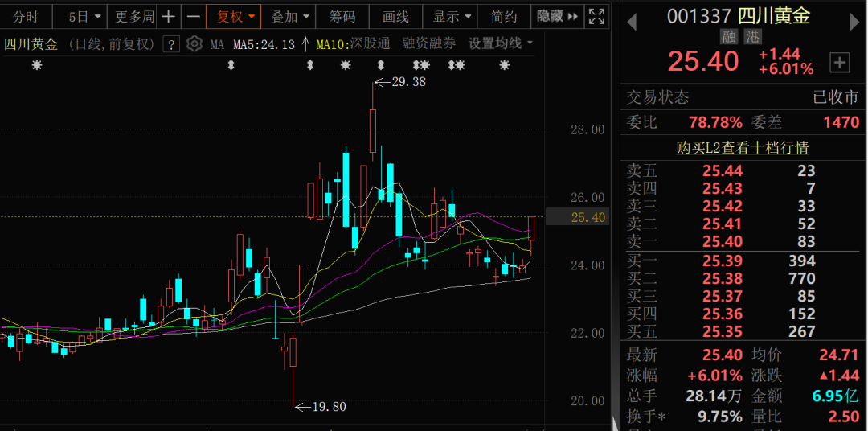Toggle fullscreen chart view icon
Viewport: 868px width, 431px height.
tap(597, 16)
